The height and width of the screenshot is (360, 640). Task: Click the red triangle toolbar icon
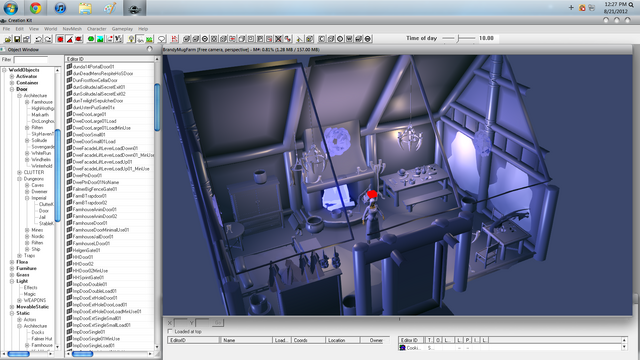[69, 39]
